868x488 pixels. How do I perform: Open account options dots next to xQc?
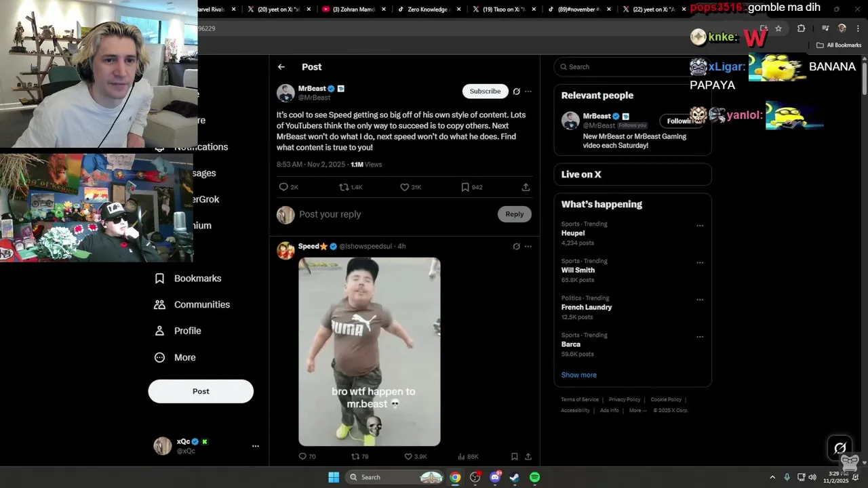pos(256,446)
